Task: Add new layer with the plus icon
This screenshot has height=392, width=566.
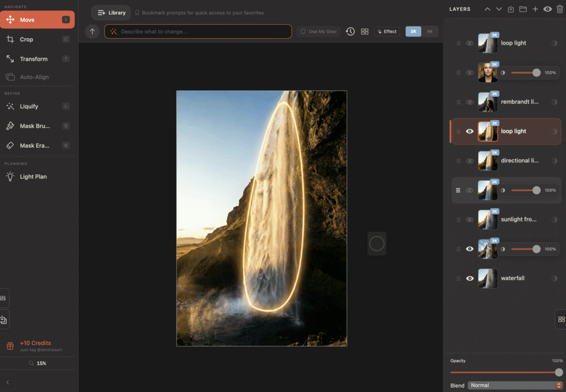Action: [x=535, y=9]
